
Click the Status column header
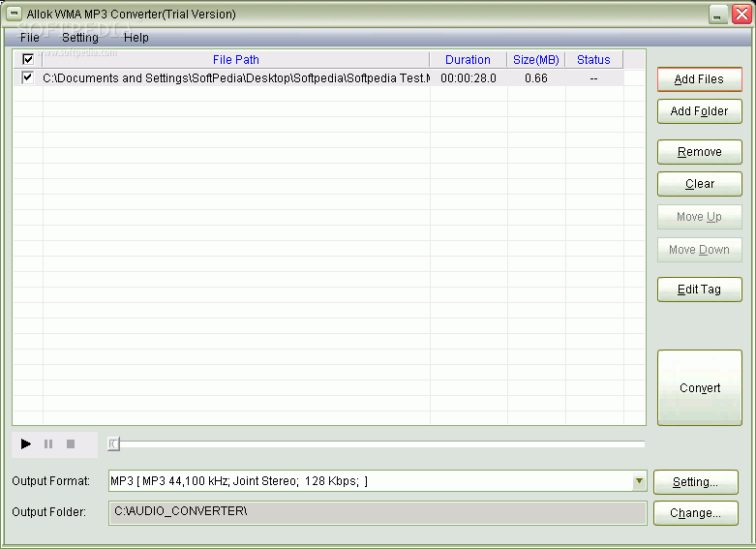click(594, 60)
